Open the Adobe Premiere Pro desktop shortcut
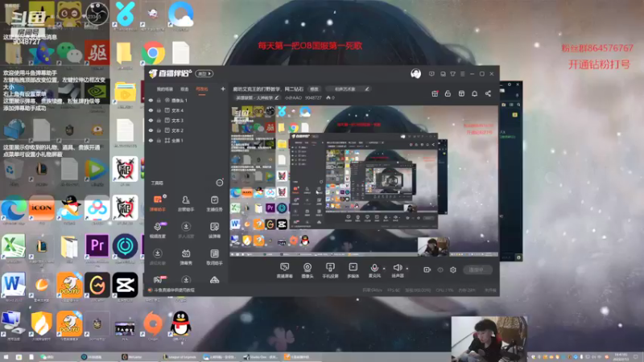Viewport: 644px width, 362px height. coord(97,246)
